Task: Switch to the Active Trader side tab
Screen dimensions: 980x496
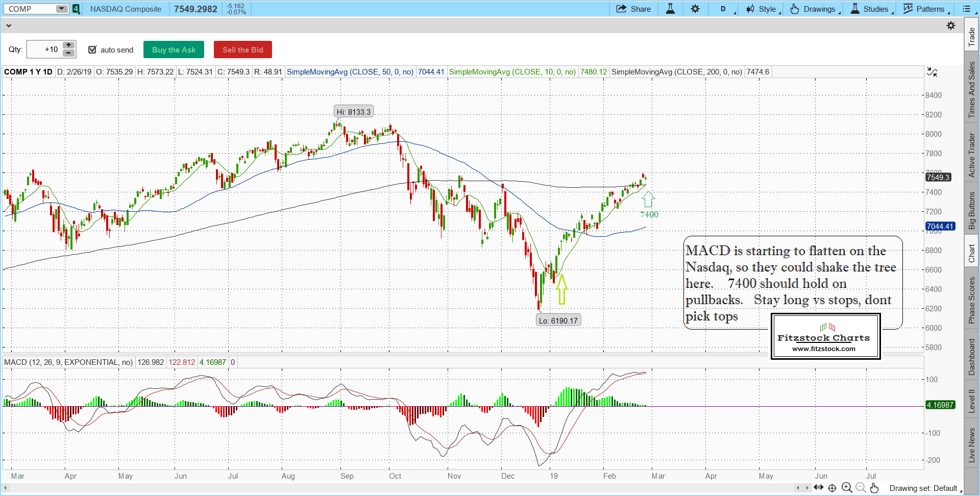Action: click(972, 155)
